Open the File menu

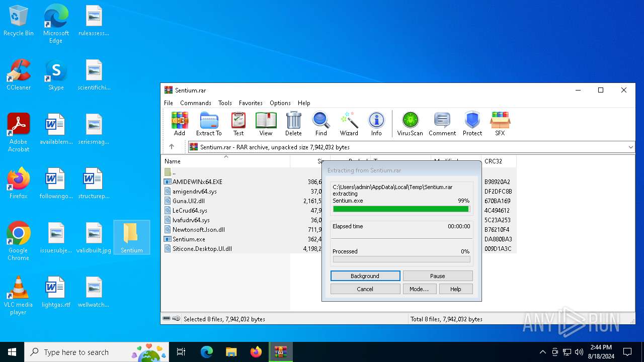[x=169, y=103]
